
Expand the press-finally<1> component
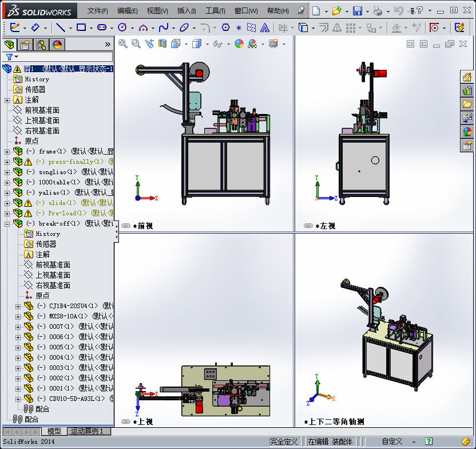click(x=7, y=162)
